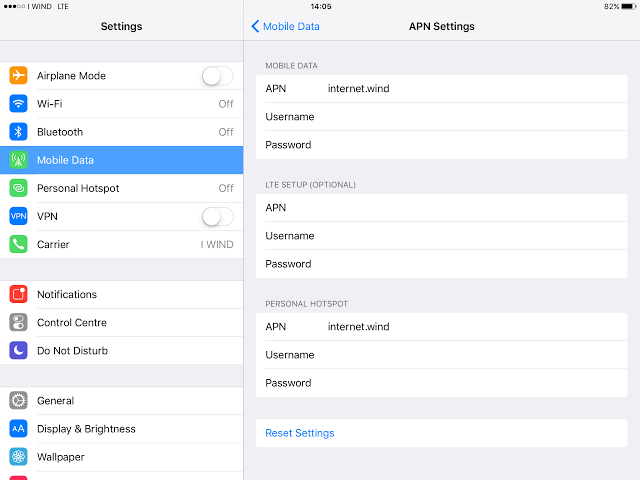The image size is (640, 480).
Task: Tap the red Notifications icon
Action: pos(18,294)
